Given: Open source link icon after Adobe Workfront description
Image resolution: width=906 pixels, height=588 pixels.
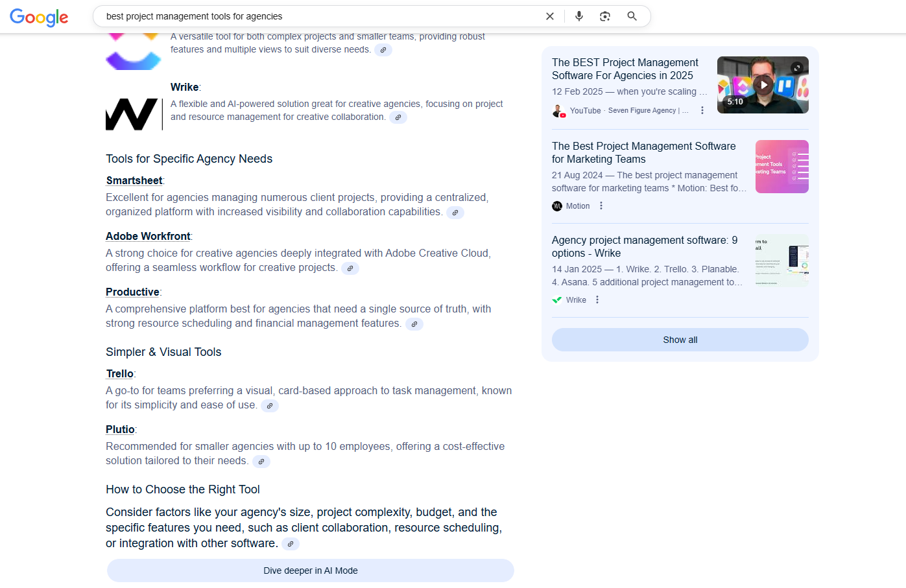Looking at the screenshot, I should pos(350,268).
